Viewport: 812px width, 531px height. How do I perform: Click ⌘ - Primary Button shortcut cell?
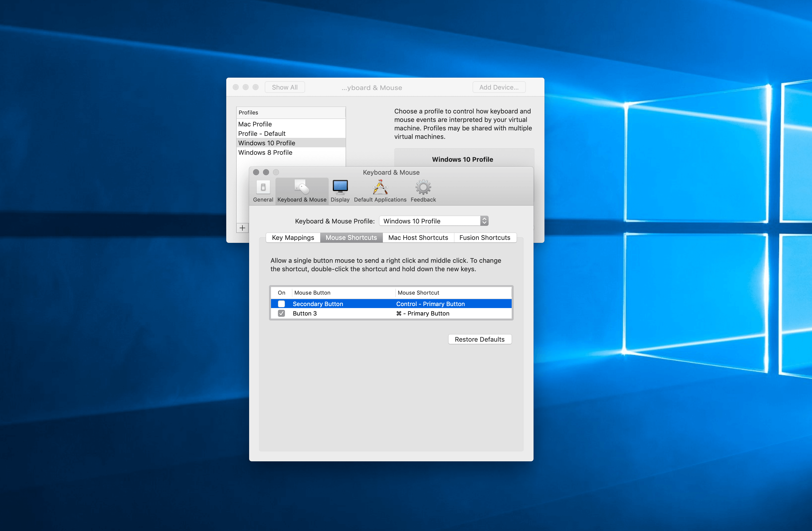coord(422,313)
